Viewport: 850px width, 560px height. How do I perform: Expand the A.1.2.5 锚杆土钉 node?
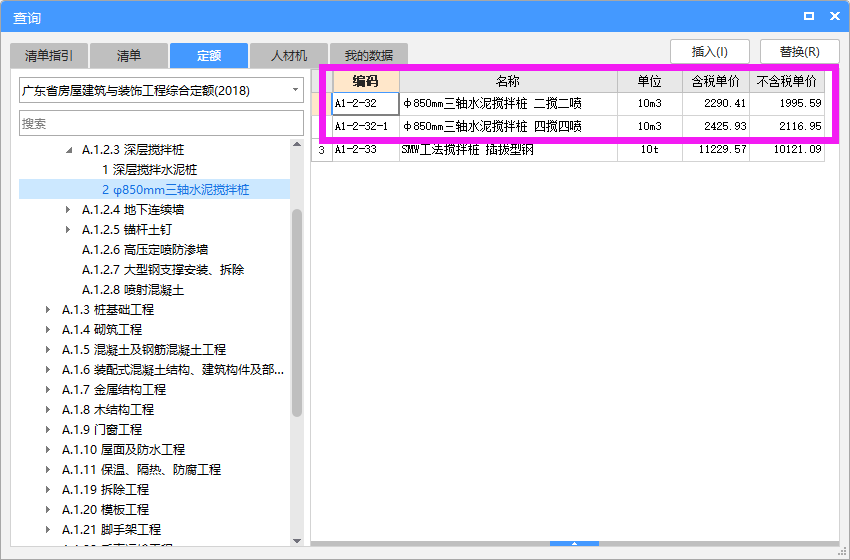(68, 230)
